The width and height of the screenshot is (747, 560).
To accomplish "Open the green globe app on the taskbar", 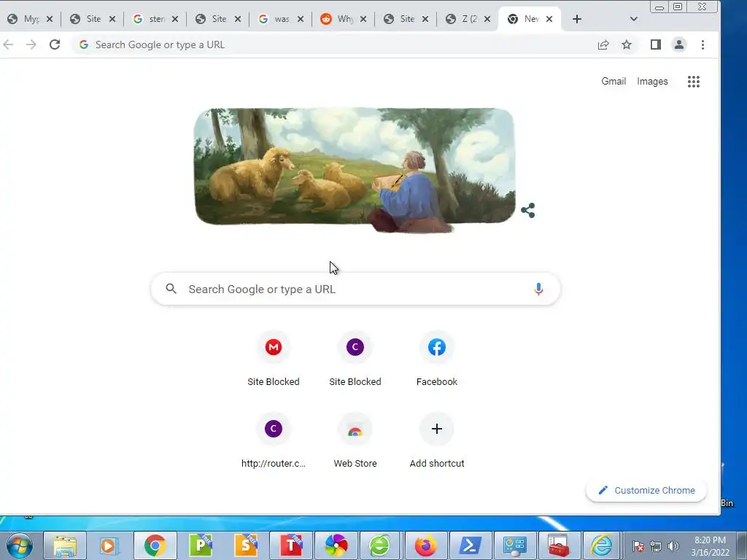I will coord(379,545).
